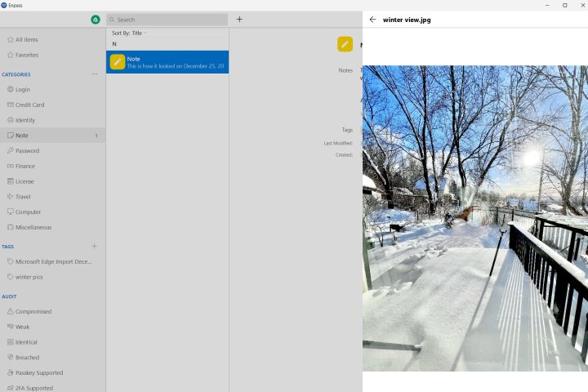Select the Note category
Image resolution: width=588 pixels, height=392 pixels.
22,136
